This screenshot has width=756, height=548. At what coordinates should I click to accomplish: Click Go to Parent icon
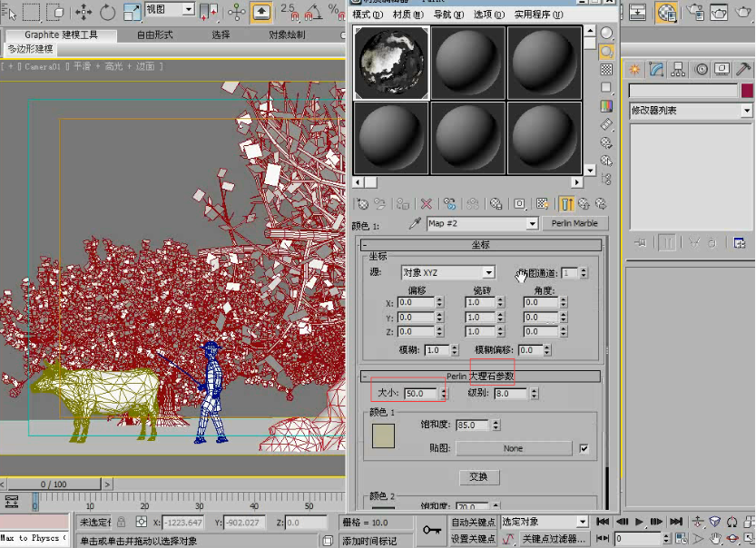tap(584, 204)
